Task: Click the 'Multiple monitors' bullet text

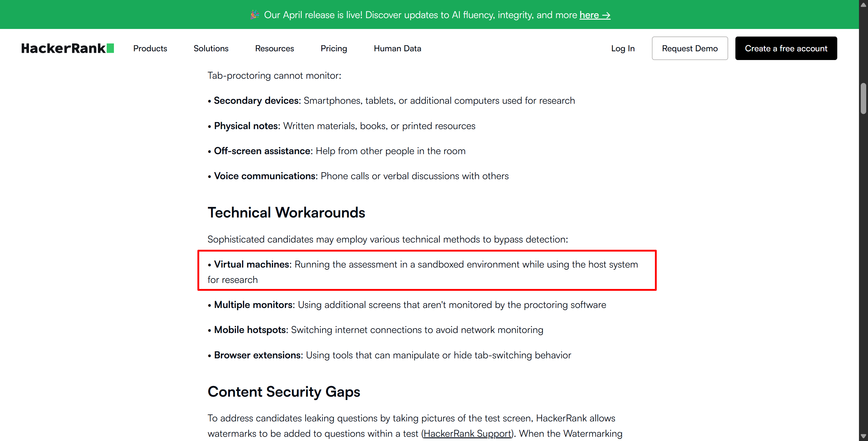Action: 407,305
